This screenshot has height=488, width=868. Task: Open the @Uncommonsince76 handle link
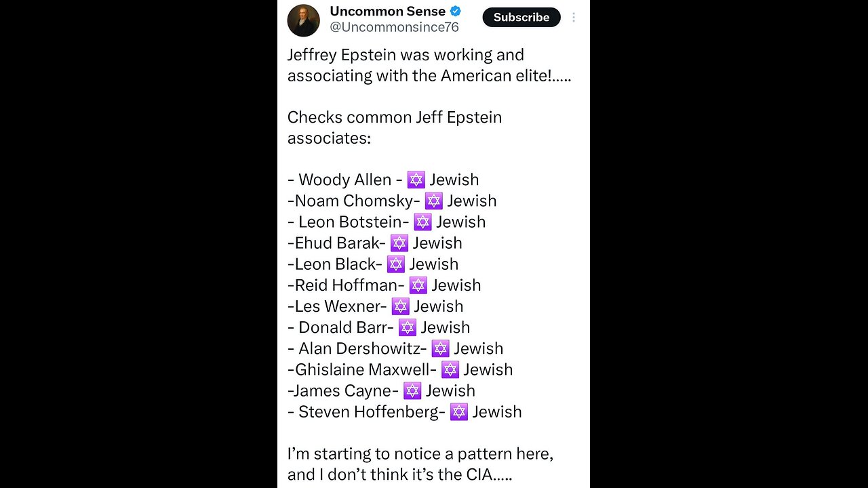[x=394, y=27]
